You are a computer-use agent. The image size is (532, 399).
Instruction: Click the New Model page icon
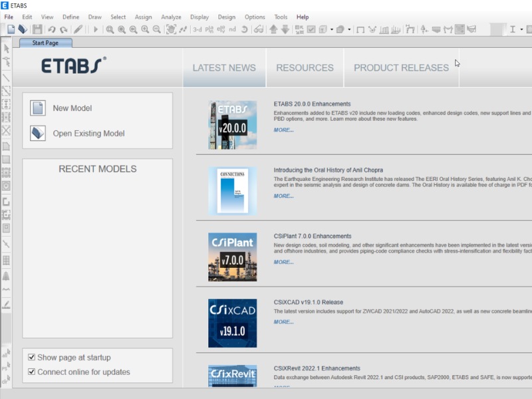(x=38, y=108)
